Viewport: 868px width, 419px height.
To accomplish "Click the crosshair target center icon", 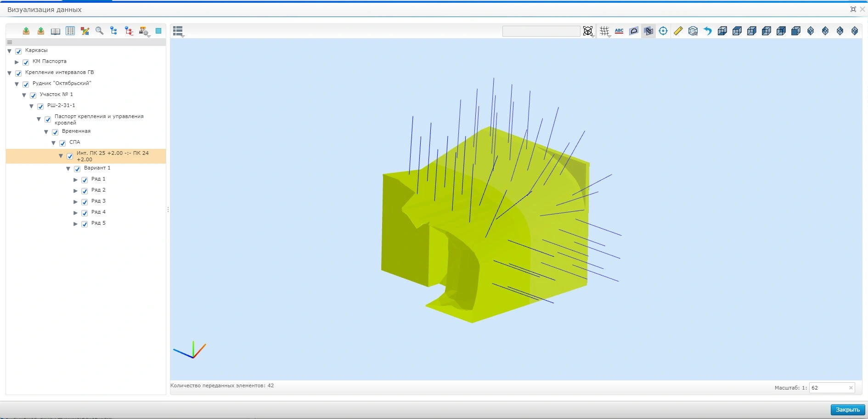I will tap(663, 31).
